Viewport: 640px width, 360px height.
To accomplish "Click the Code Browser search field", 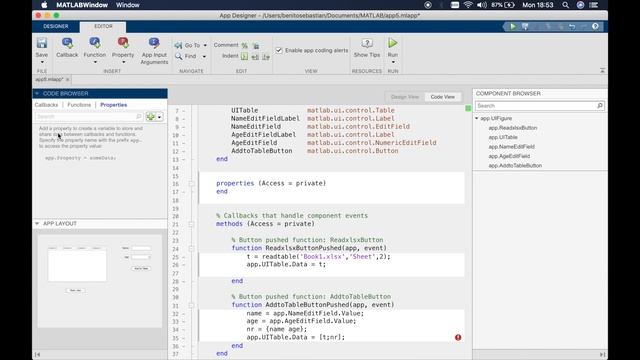I will [89, 117].
